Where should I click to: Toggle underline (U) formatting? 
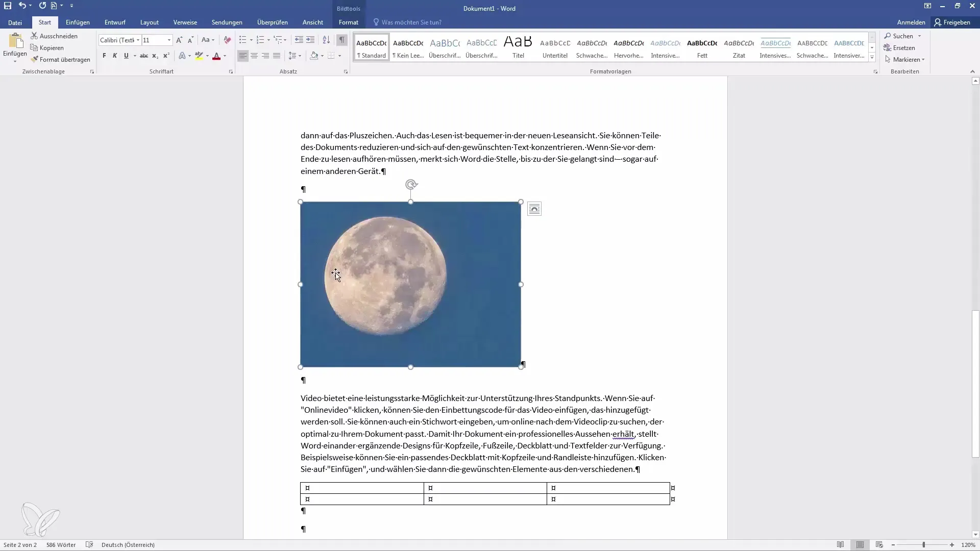point(126,56)
